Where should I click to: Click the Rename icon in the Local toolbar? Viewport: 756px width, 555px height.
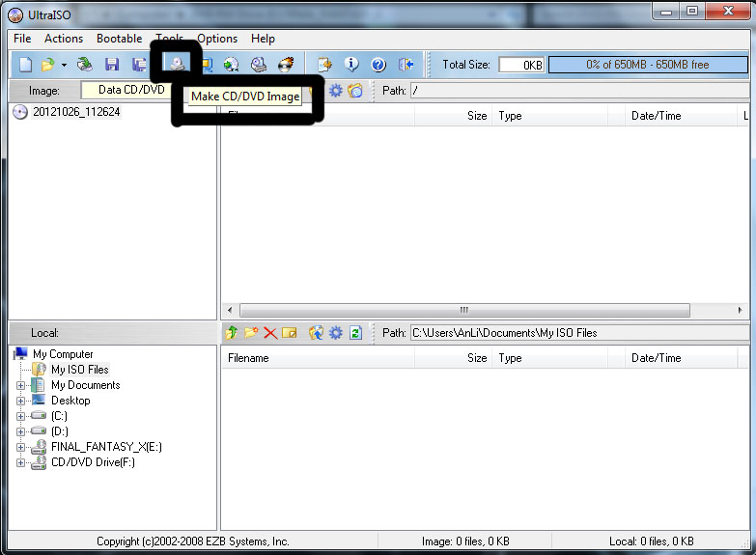tap(290, 333)
